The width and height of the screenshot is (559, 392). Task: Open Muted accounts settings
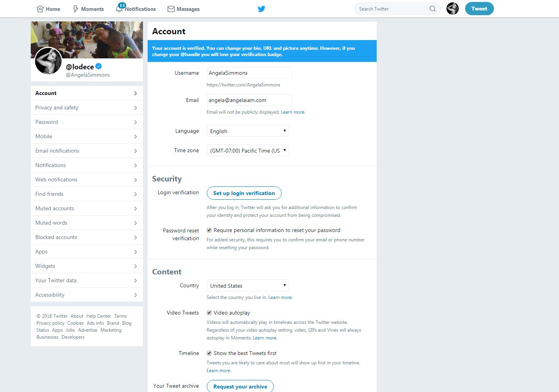click(87, 208)
